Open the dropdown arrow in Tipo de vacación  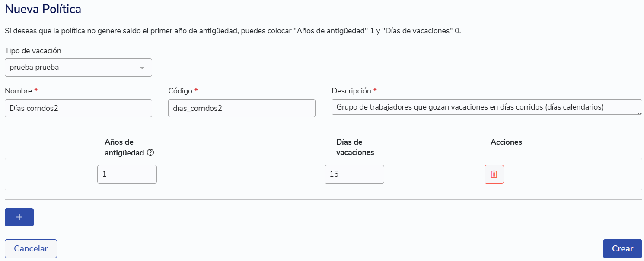[142, 68]
